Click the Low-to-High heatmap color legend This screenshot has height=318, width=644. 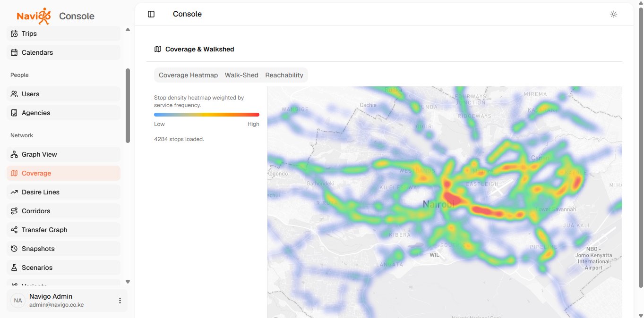pos(206,115)
